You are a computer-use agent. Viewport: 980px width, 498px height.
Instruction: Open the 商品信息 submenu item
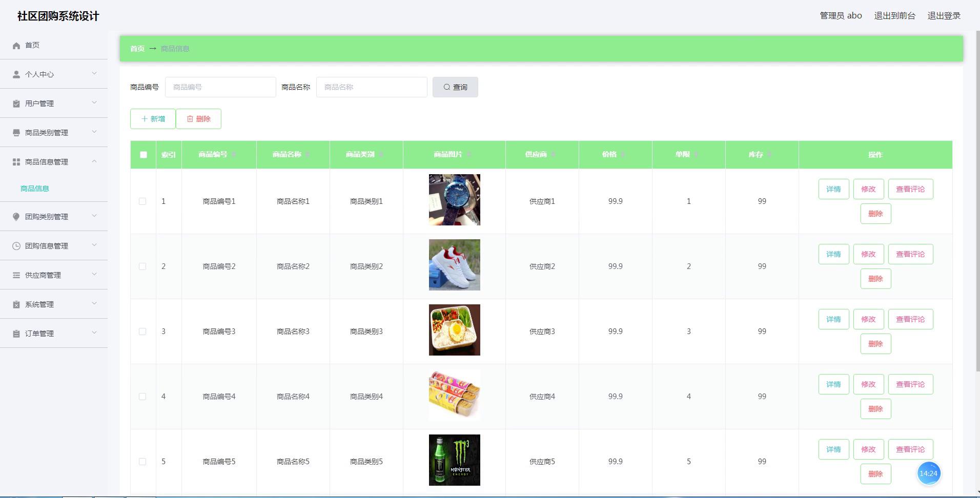click(x=35, y=189)
